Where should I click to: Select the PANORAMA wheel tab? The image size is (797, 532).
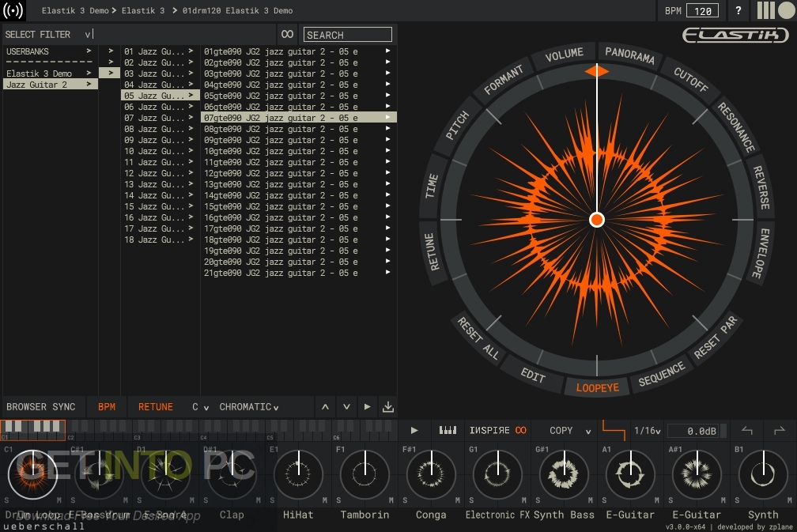[x=629, y=55]
